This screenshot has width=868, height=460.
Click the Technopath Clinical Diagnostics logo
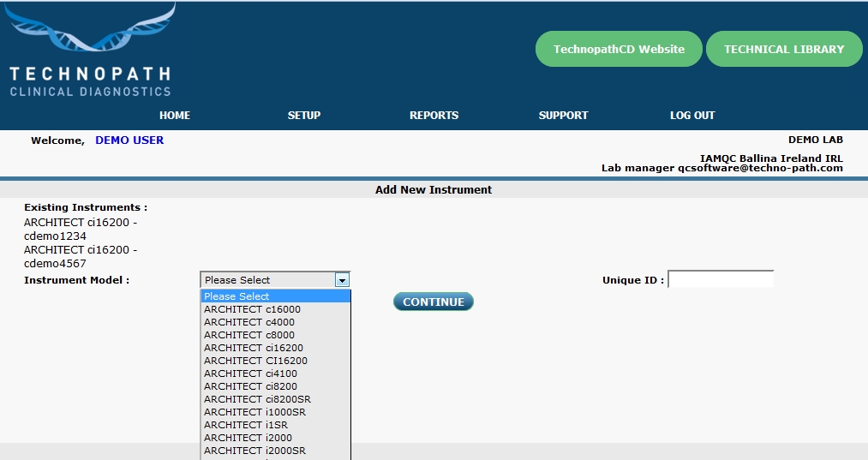[x=90, y=51]
